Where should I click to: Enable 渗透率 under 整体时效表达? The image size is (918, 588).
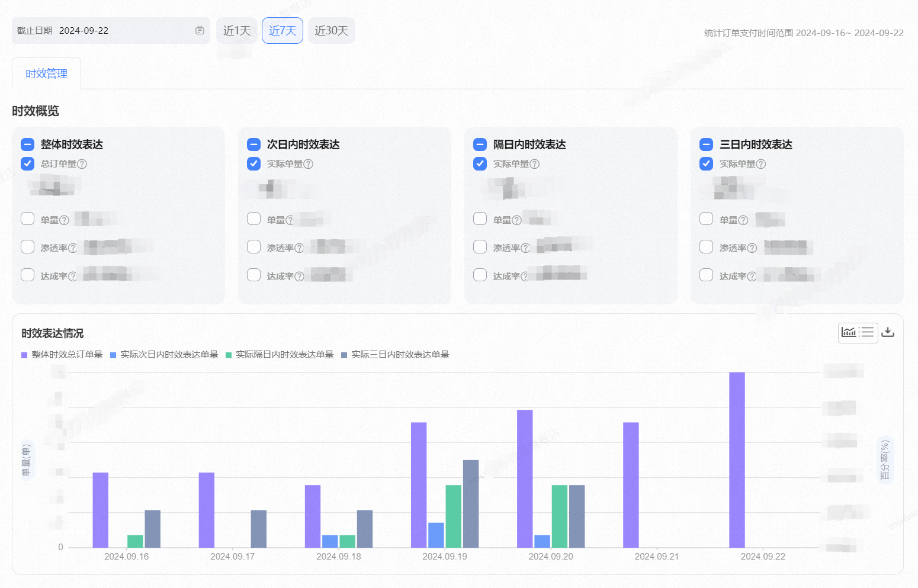[27, 246]
